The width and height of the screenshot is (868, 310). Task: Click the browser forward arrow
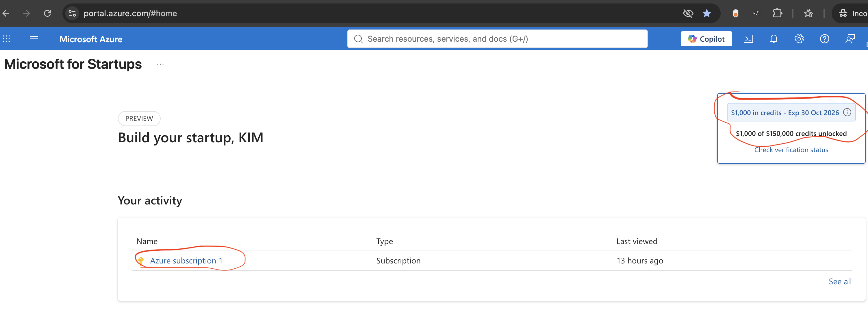[x=26, y=13]
